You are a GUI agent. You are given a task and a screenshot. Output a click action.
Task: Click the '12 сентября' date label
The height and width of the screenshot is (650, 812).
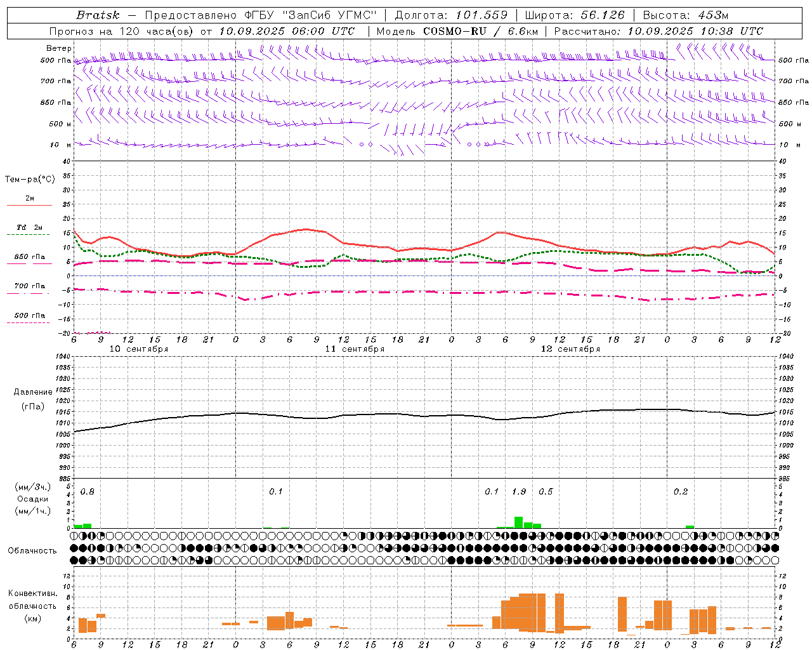570,349
